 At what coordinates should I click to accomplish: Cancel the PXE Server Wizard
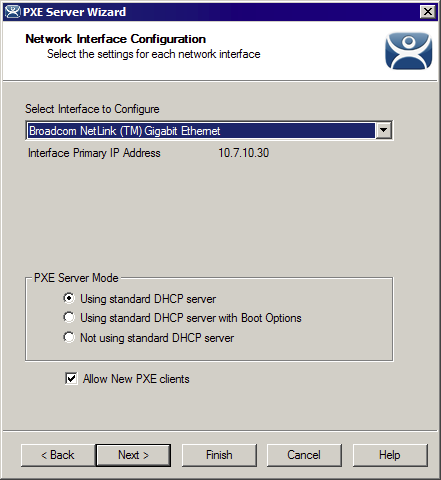pos(304,455)
